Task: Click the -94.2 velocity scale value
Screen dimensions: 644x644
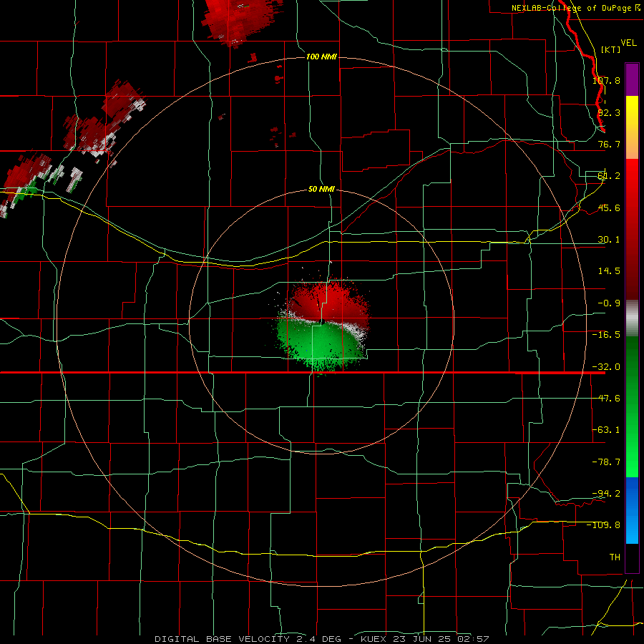Action: coord(606,494)
